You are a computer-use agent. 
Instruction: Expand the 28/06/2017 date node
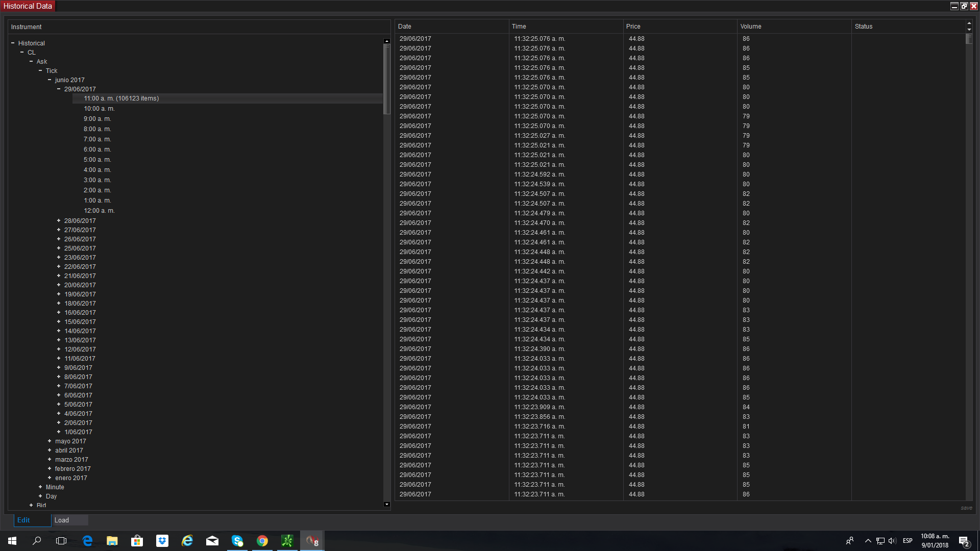[59, 220]
